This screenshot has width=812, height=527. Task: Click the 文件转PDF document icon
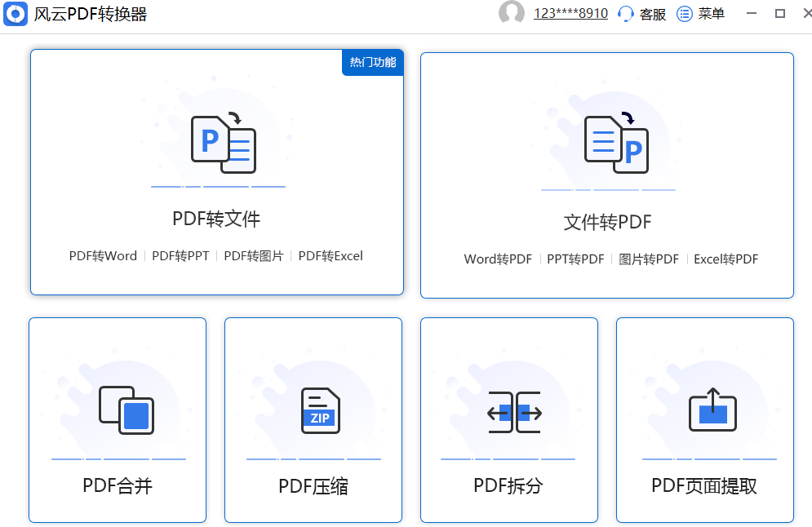[x=616, y=143]
